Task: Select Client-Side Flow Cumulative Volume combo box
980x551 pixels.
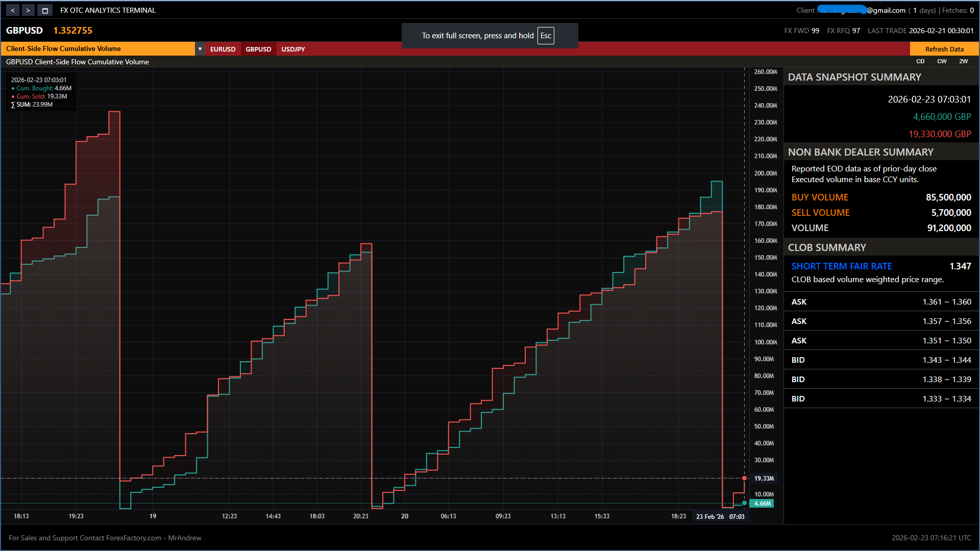Action: [98, 49]
